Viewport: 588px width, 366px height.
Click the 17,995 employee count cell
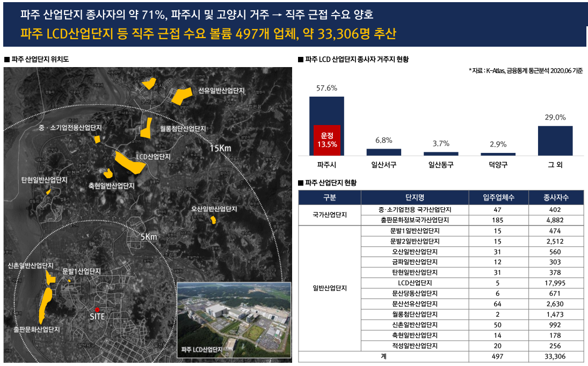pyautogui.click(x=555, y=283)
